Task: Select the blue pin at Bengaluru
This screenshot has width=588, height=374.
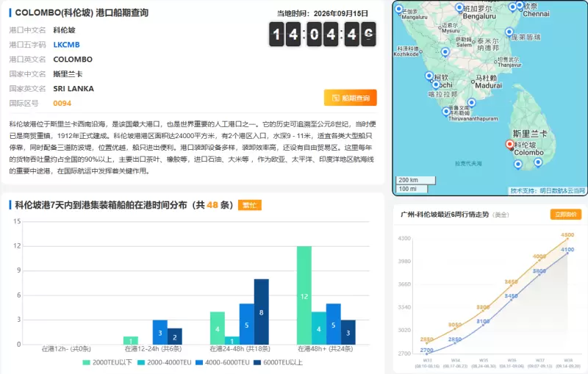Action: [459, 7]
